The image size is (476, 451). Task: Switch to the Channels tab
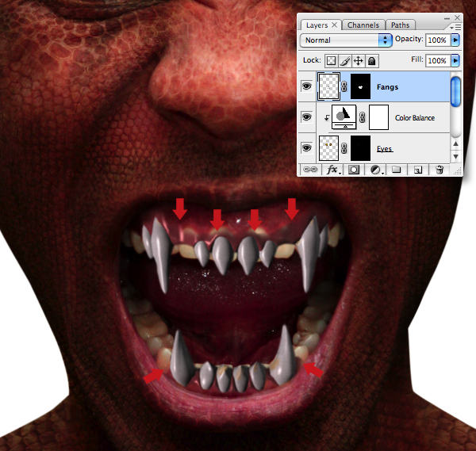[363, 25]
